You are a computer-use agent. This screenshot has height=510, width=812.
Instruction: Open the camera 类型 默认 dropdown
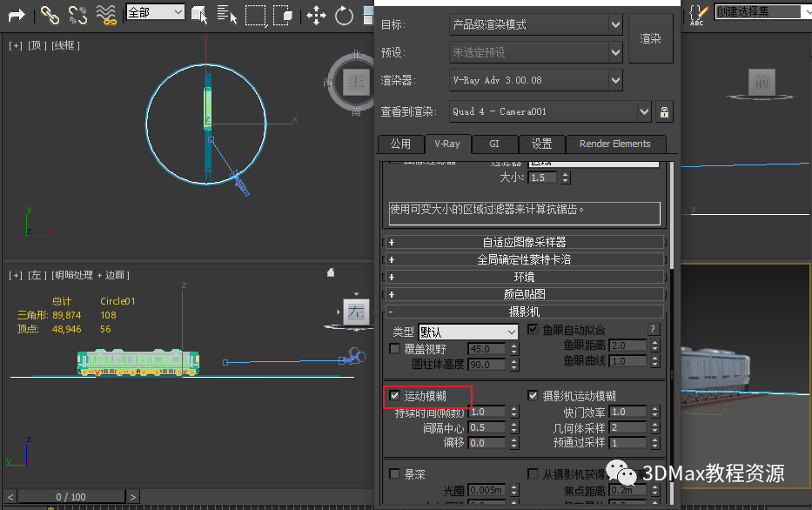point(468,332)
